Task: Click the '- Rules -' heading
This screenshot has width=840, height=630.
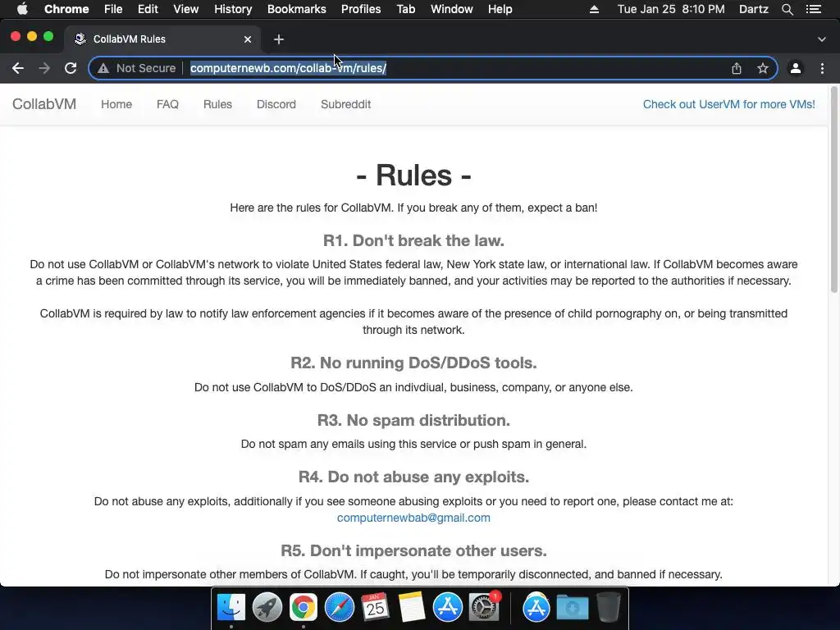Action: (x=413, y=175)
